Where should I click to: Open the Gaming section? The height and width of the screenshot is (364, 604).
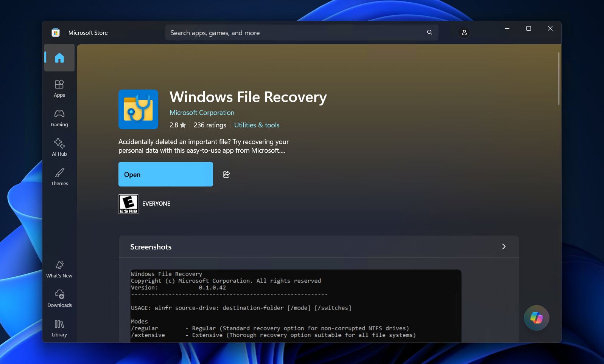pos(59,118)
